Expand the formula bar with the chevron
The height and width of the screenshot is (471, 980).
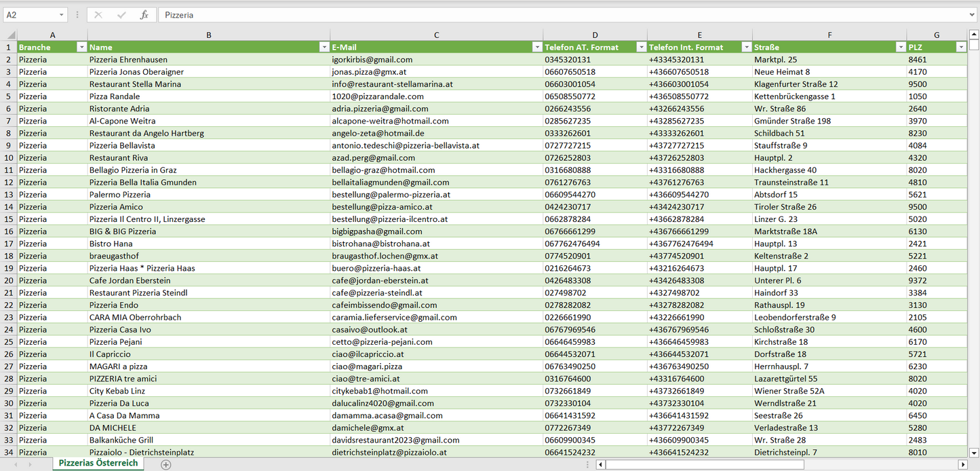tap(973, 15)
